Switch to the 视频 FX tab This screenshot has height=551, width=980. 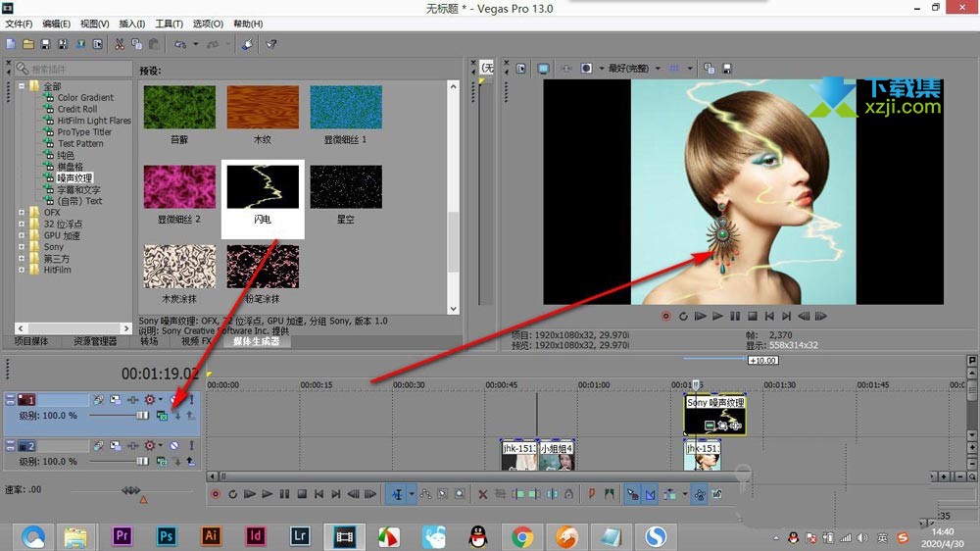196,341
